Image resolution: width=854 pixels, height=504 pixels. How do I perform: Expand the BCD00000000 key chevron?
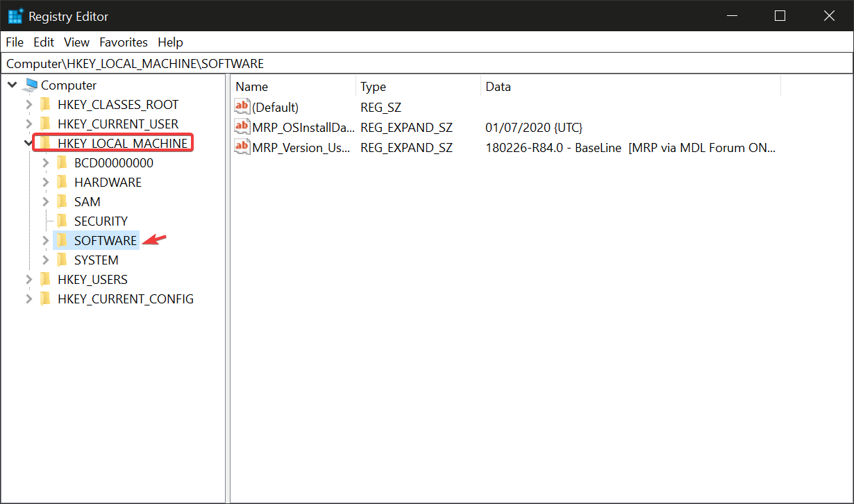tap(46, 163)
